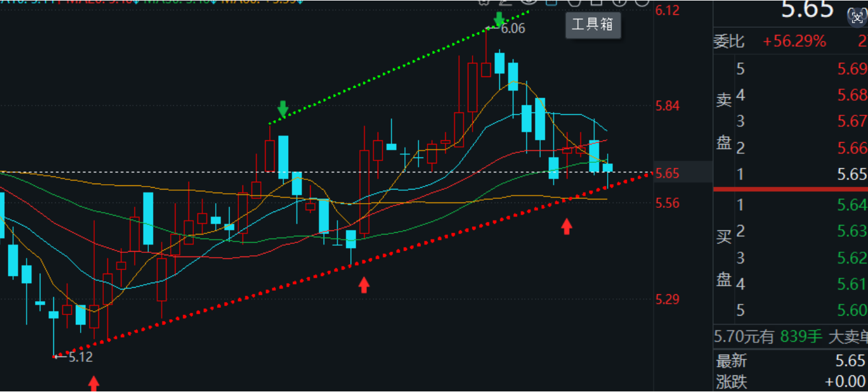Select the sell level 3 price 5.67
Screen dimensions: 868x392
tap(852, 121)
